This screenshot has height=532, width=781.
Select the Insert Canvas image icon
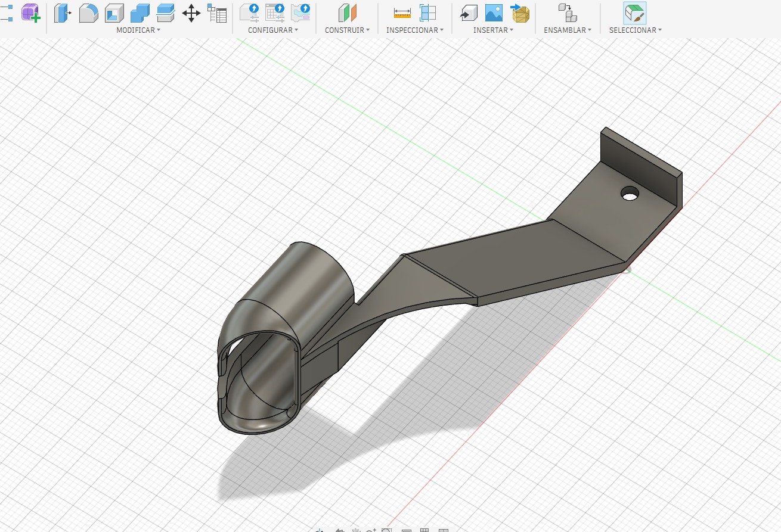494,13
